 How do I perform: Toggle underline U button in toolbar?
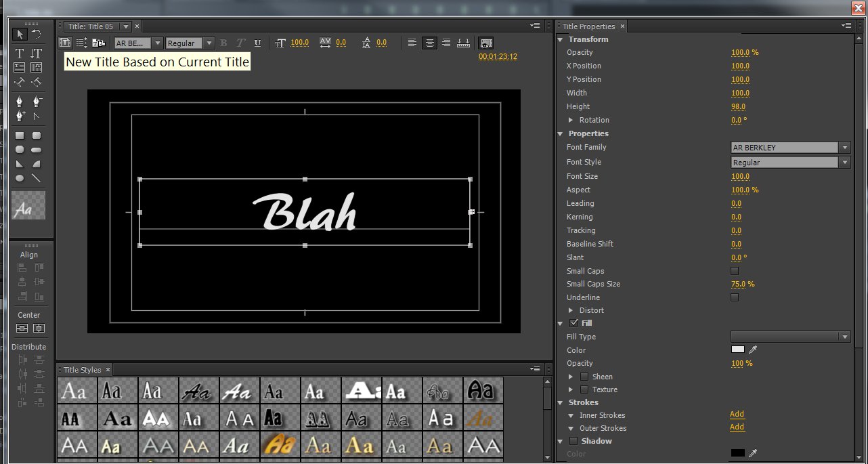pyautogui.click(x=257, y=43)
